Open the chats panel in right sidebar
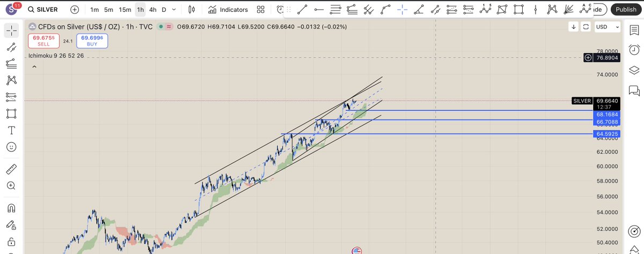The image size is (644, 254). pos(633,90)
